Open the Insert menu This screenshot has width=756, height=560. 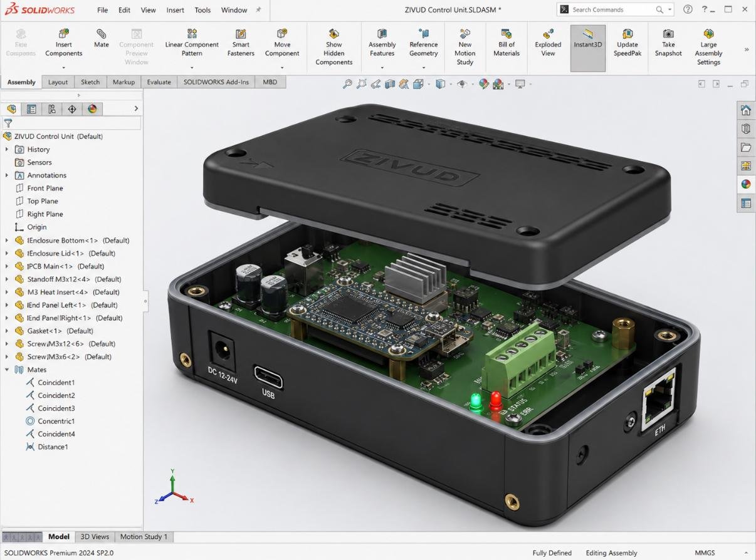pyautogui.click(x=175, y=10)
